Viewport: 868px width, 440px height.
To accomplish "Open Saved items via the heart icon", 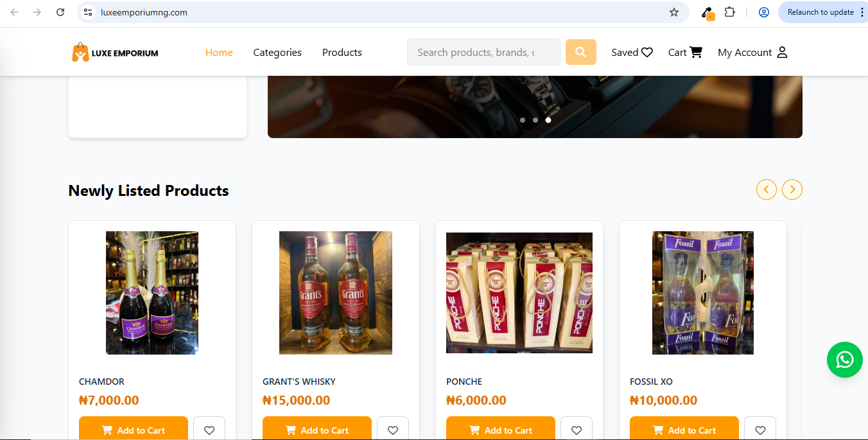I will [x=647, y=52].
